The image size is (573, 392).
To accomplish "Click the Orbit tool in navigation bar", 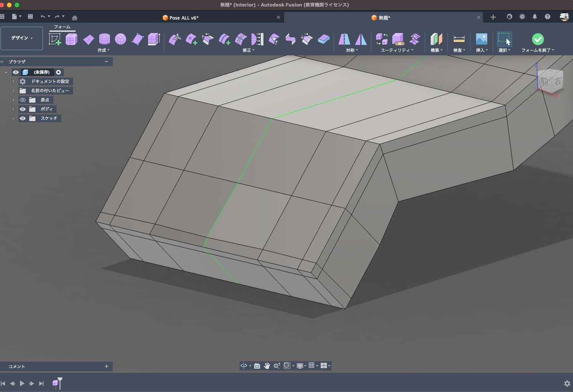I will point(244,365).
